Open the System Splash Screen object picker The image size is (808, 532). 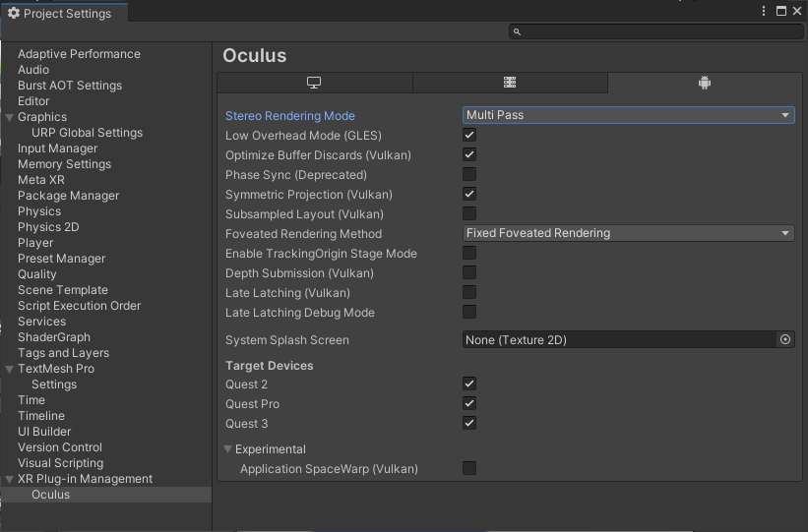(x=785, y=339)
